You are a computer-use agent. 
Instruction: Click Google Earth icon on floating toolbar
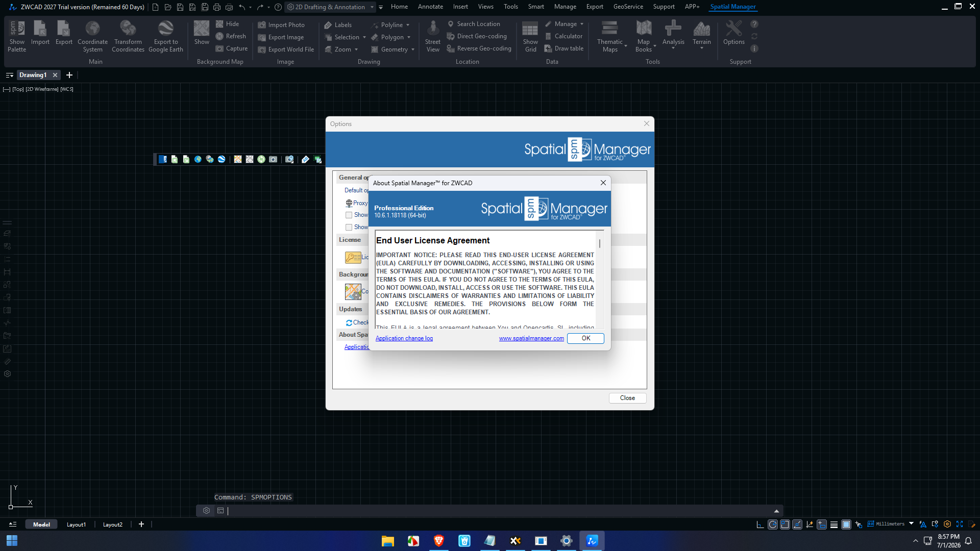pos(222,159)
